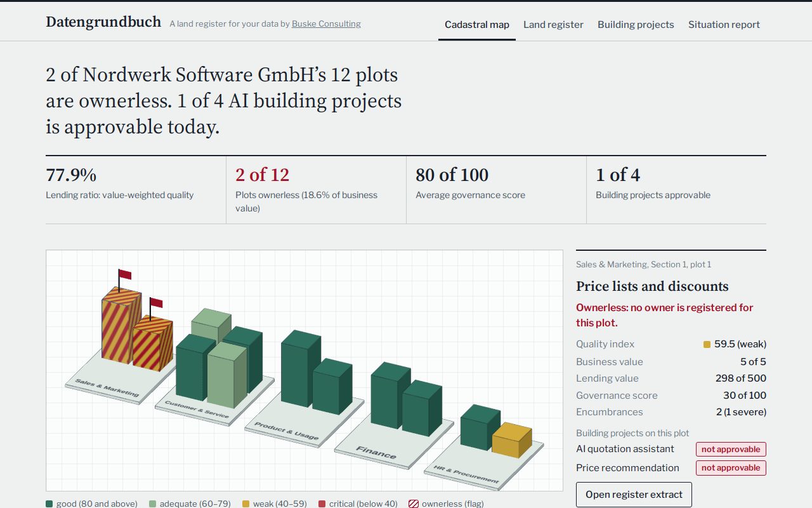
Task: Click the Customer & Service platform label
Action: coord(197,408)
